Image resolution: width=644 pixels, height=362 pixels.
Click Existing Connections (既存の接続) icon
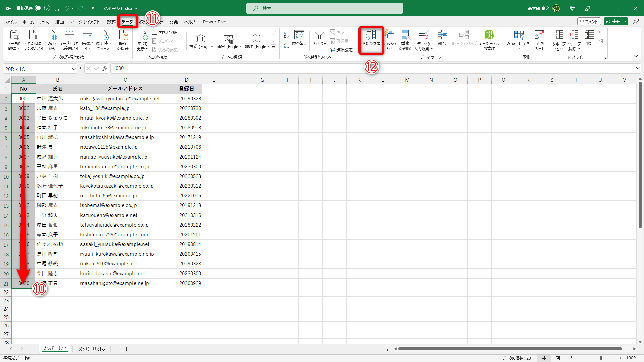(123, 40)
